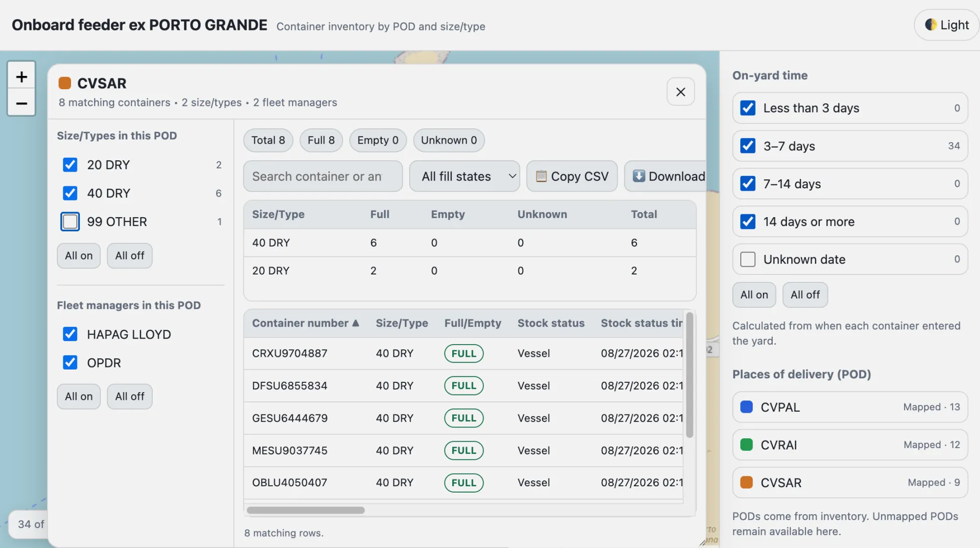980x548 pixels.
Task: Sort by Container number column header
Action: pyautogui.click(x=306, y=323)
